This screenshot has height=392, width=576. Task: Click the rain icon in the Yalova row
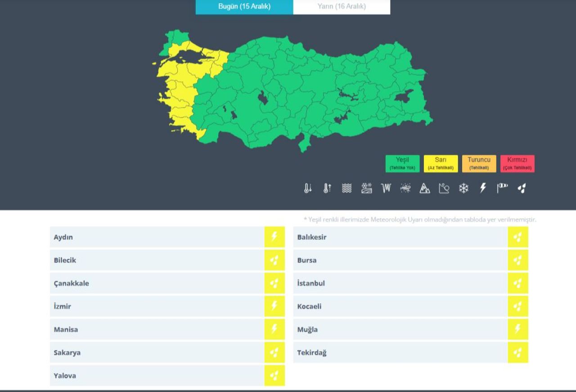tap(274, 375)
